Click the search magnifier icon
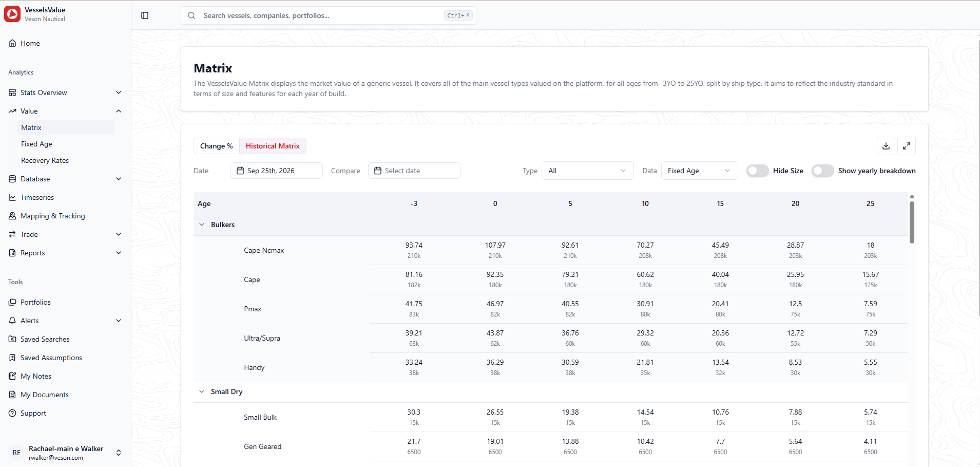The width and height of the screenshot is (980, 467). click(191, 15)
